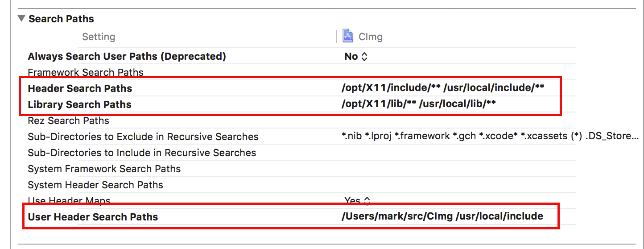Viewport: 644px width, 249px height.
Task: Select Sub-Directories to Exclude in Recursive Searches
Action: [143, 137]
